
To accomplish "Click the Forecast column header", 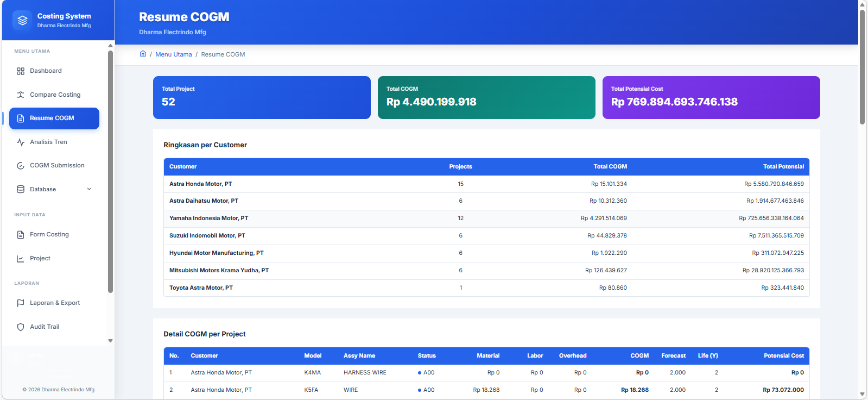I will click(x=673, y=356).
